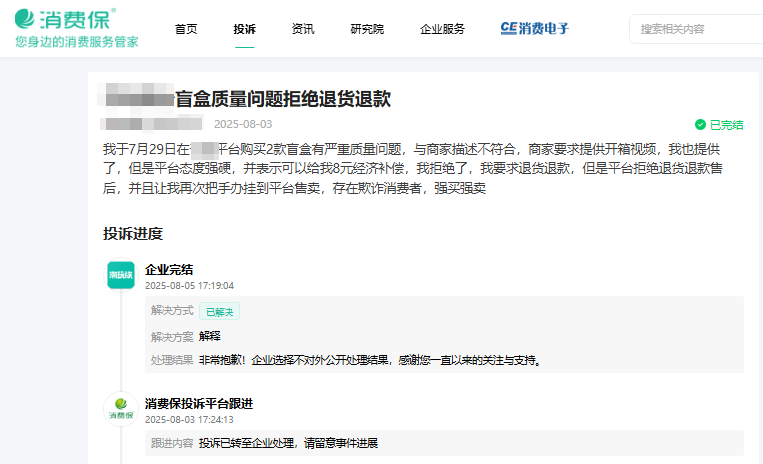Image resolution: width=763 pixels, height=464 pixels.
Task: Click the 已解决 resolution tag
Action: (x=219, y=312)
